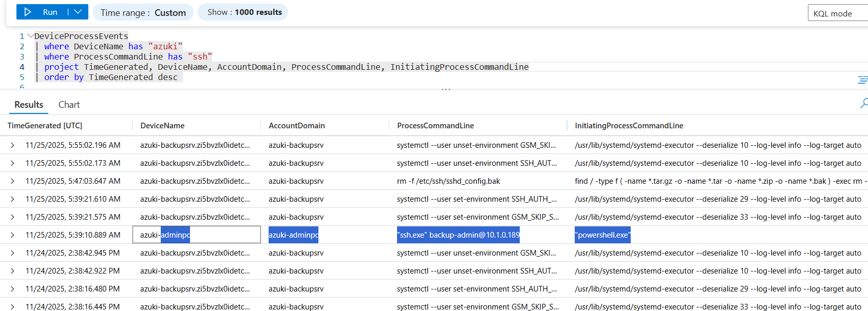Sort by ProcessCommandLine column header
868x311 pixels.
(436, 126)
